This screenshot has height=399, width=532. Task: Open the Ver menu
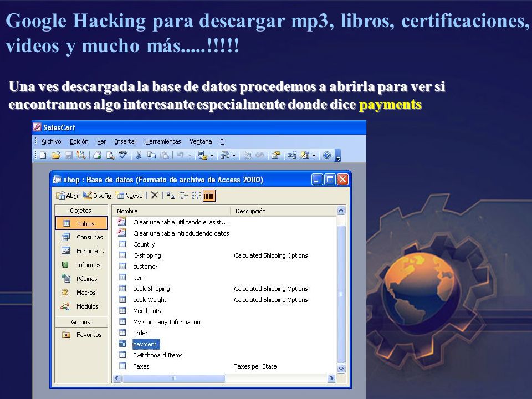coord(101,141)
